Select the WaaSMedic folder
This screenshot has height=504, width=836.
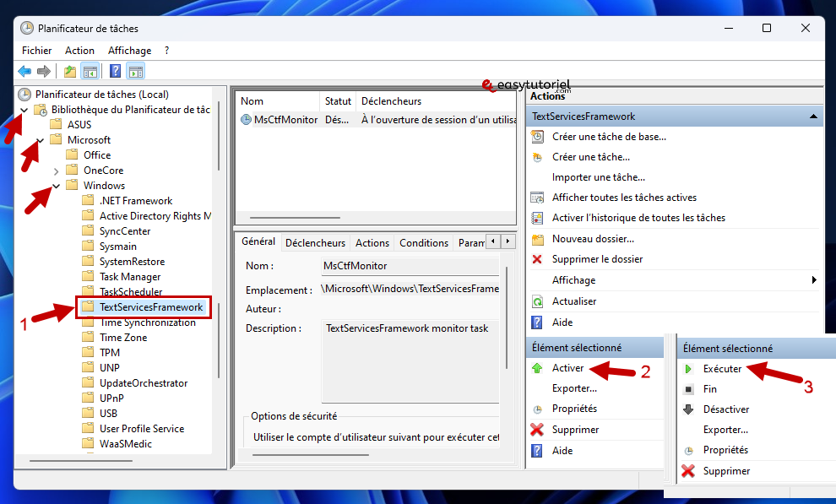click(126, 444)
